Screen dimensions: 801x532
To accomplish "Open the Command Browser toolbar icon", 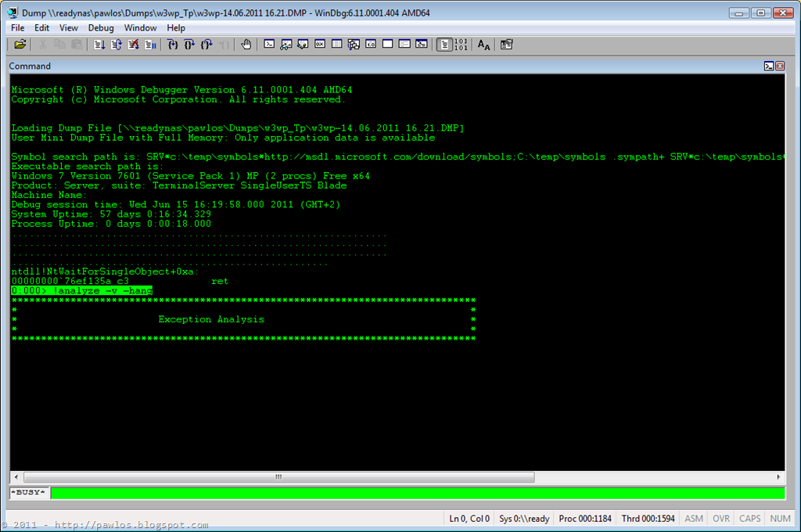I will pos(422,45).
